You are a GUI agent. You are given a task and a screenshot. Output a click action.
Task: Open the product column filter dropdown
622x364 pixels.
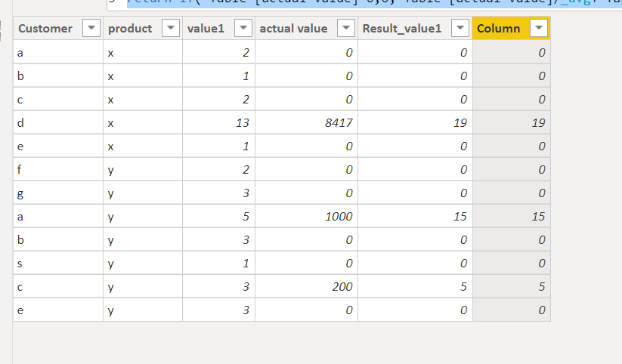tap(171, 28)
